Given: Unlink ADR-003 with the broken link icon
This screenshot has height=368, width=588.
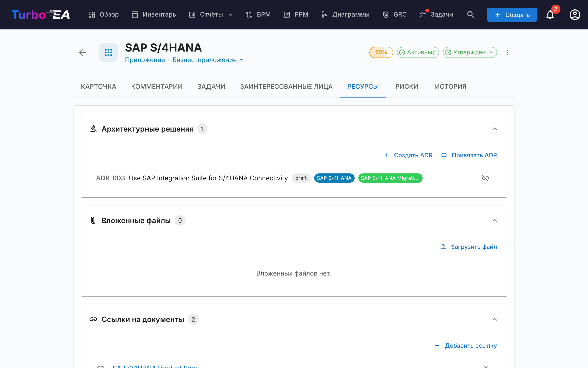Looking at the screenshot, I should point(485,178).
